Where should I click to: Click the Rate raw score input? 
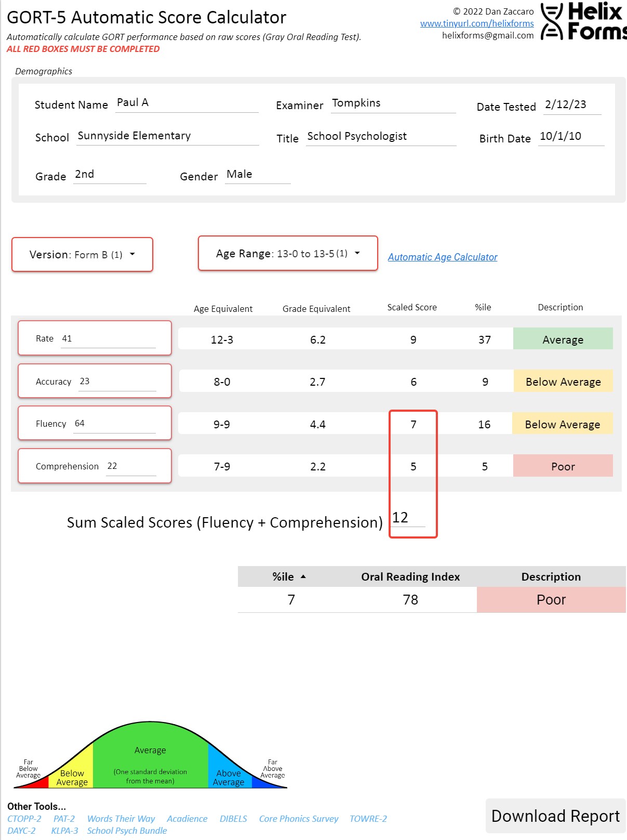tap(108, 339)
